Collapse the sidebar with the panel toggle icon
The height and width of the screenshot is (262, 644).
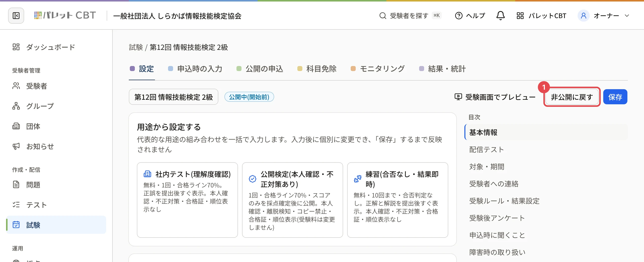pyautogui.click(x=16, y=16)
